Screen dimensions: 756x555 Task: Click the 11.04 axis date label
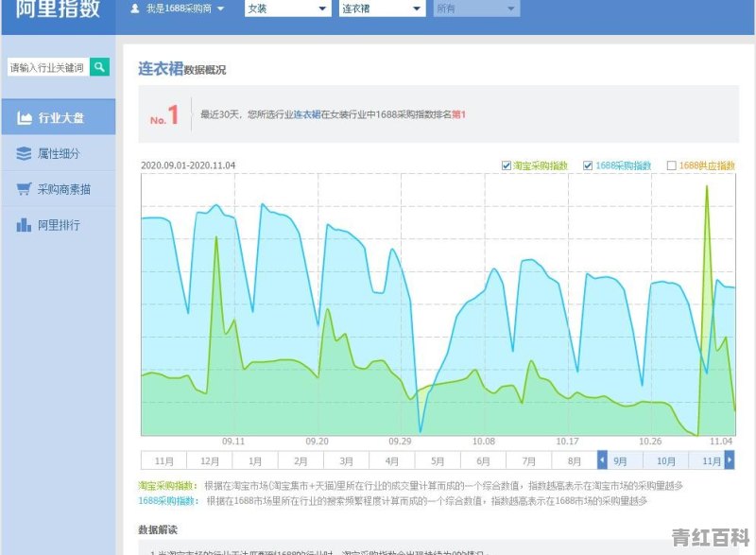721,442
